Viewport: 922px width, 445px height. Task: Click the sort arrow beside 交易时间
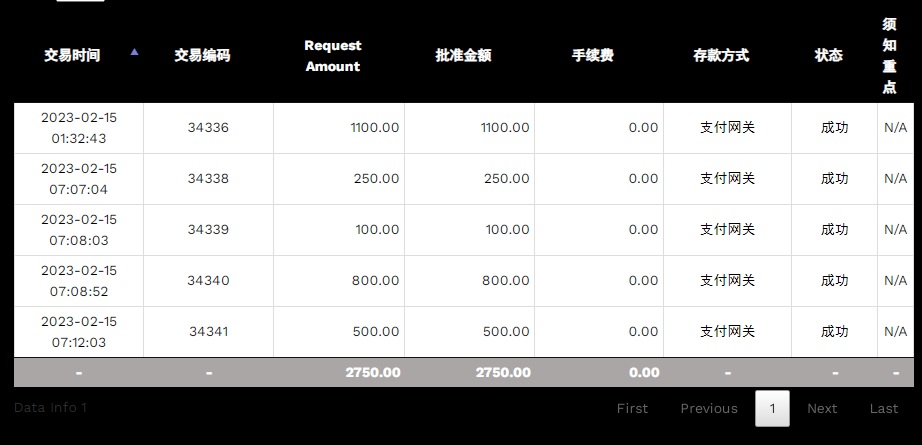(135, 51)
